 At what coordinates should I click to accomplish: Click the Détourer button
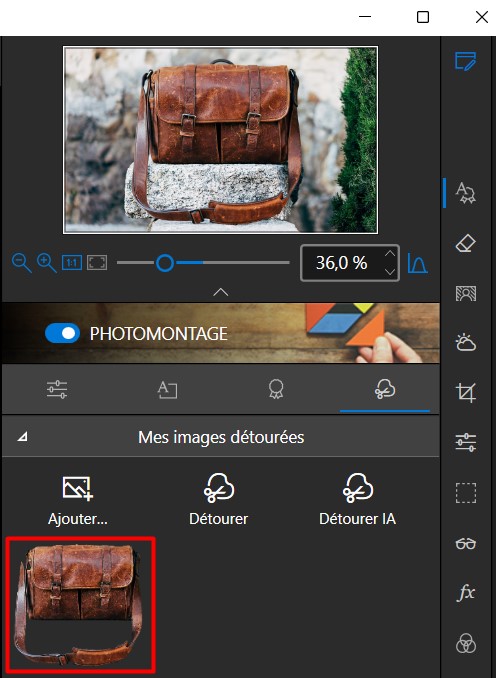pyautogui.click(x=219, y=500)
